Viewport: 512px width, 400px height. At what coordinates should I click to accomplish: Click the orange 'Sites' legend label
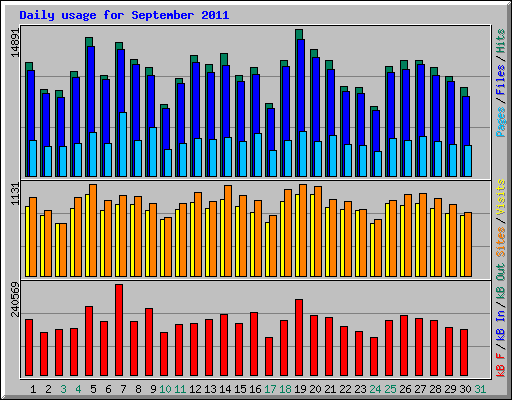click(x=501, y=242)
